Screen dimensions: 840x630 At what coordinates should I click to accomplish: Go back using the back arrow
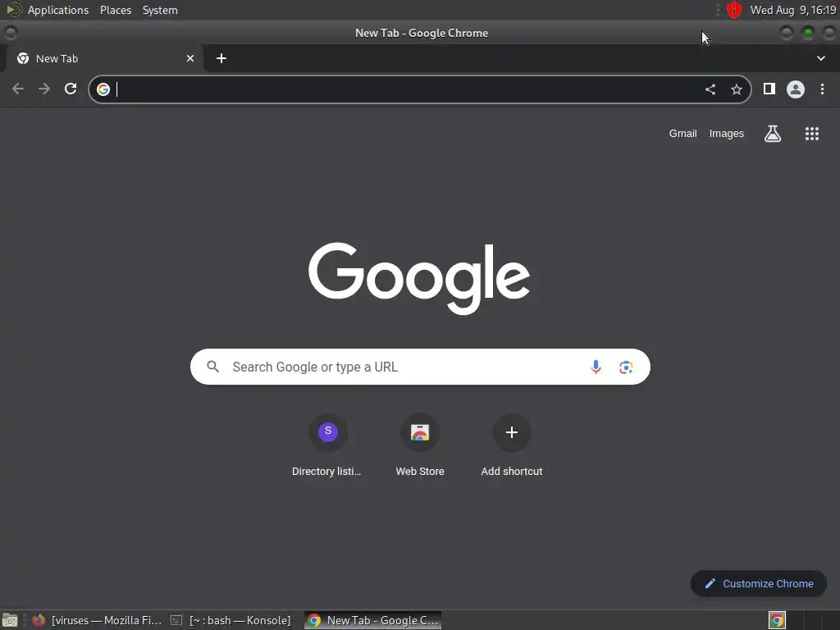(x=18, y=89)
